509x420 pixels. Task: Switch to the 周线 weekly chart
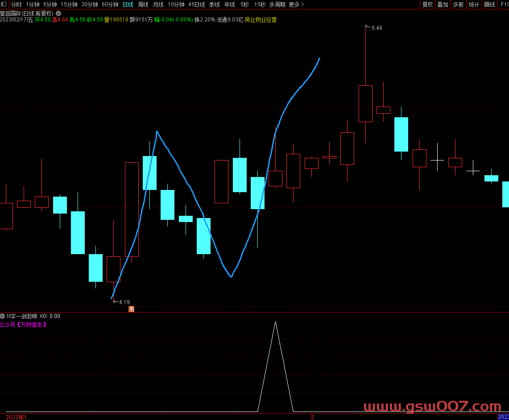143,4
